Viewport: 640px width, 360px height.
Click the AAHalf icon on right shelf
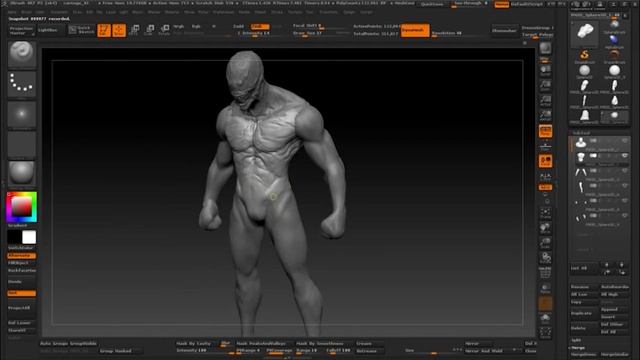pyautogui.click(x=545, y=116)
